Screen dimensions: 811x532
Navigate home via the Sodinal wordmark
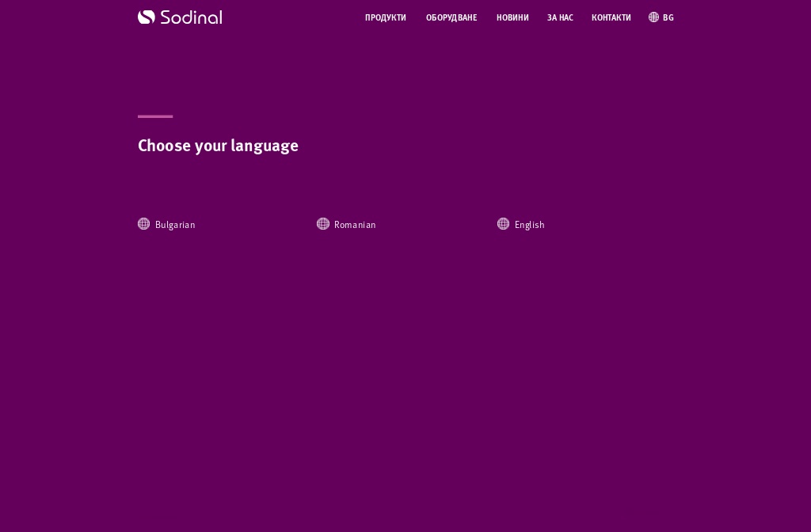190,17
